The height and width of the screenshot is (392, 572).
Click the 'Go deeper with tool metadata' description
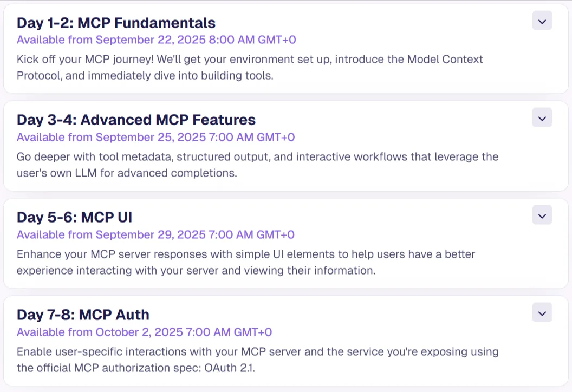coord(257,165)
